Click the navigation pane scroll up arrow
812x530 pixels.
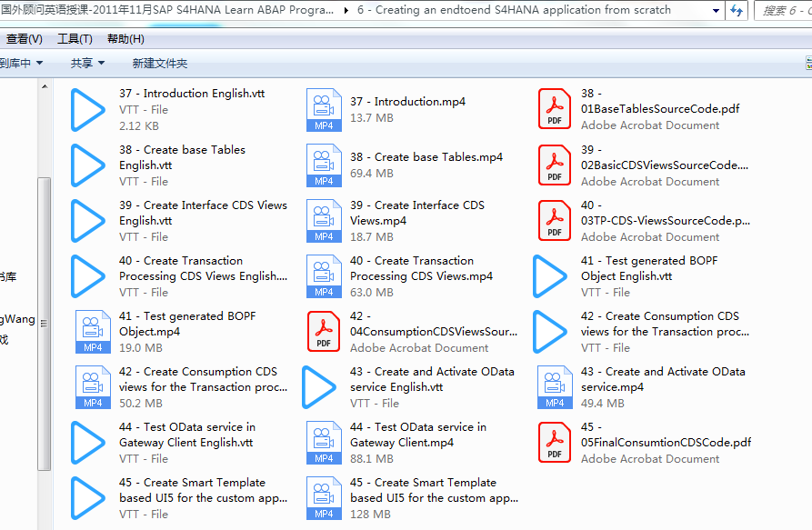click(45, 86)
